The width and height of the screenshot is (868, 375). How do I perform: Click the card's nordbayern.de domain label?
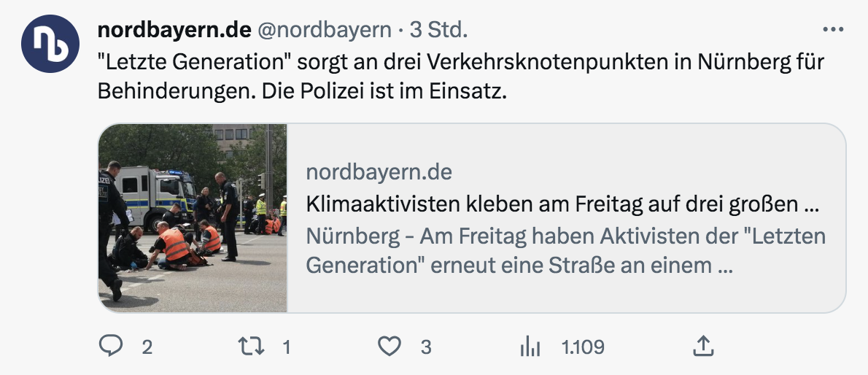pyautogui.click(x=379, y=172)
